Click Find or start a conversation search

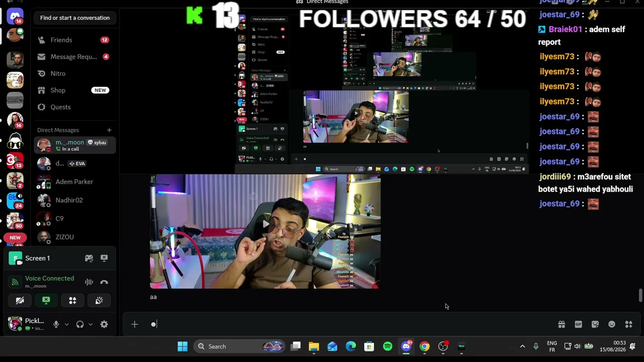75,18
